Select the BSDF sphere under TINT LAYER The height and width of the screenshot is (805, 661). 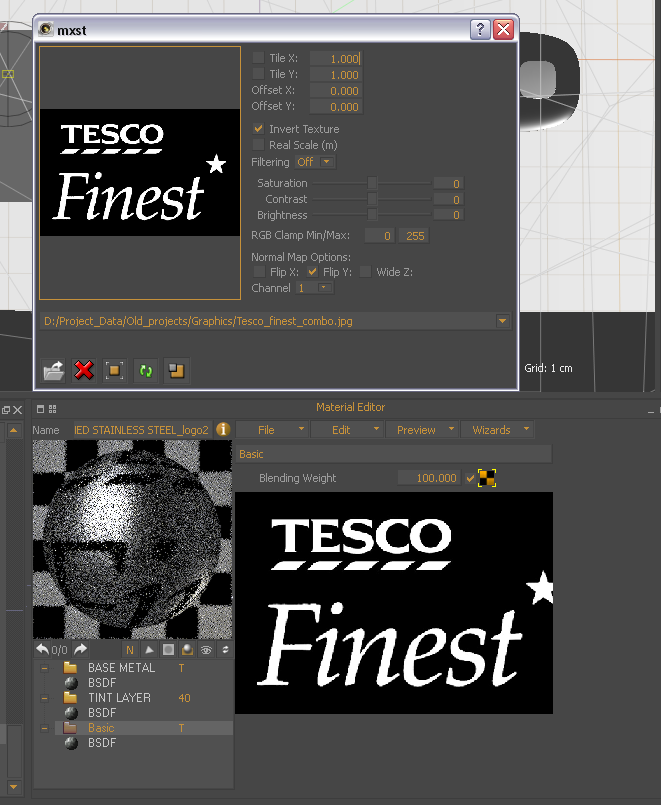pyautogui.click(x=71, y=713)
